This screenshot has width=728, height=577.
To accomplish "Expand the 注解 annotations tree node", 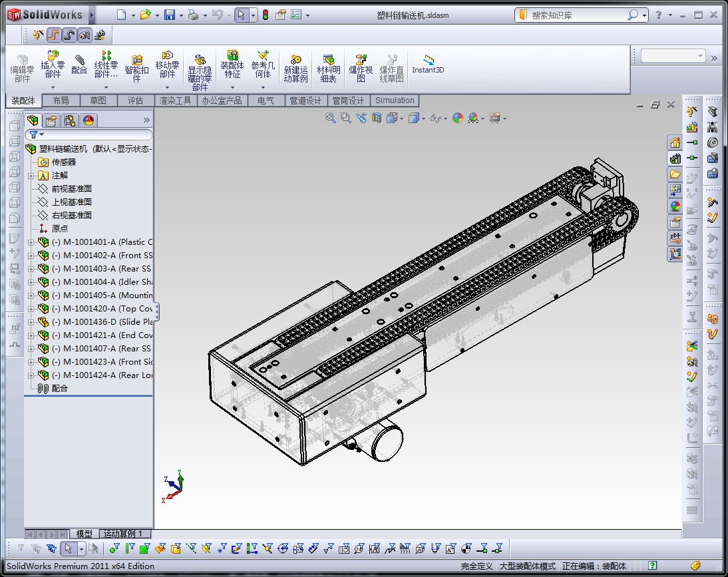I will tap(31, 176).
